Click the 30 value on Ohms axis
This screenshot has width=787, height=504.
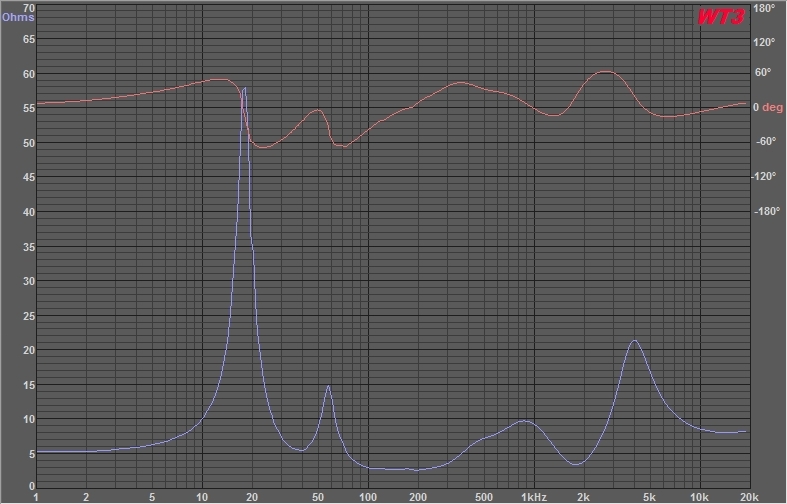[x=29, y=281]
